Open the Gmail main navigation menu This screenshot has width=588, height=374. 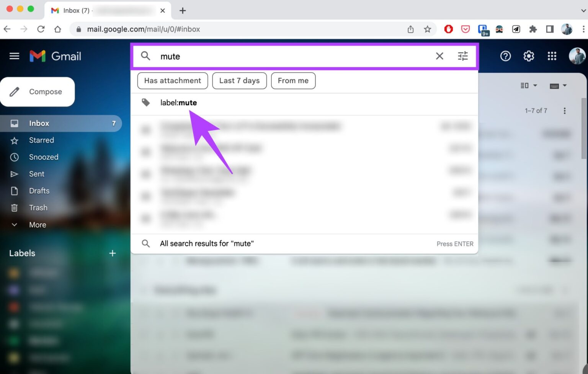14,56
